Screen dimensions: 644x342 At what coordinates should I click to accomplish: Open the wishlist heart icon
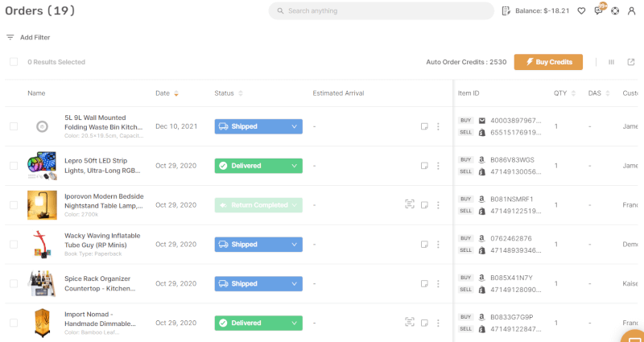(581, 11)
